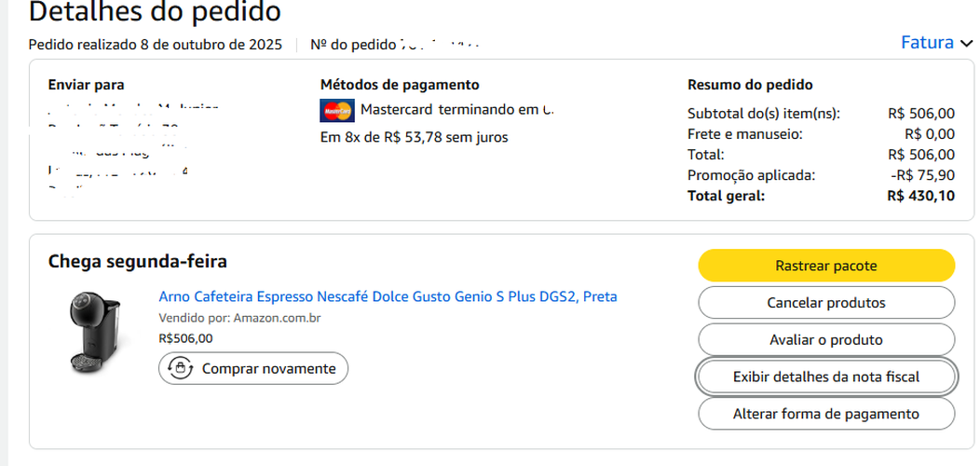Click the Chega segunda-feira heading
Image resolution: width=980 pixels, height=466 pixels.
coord(137,262)
